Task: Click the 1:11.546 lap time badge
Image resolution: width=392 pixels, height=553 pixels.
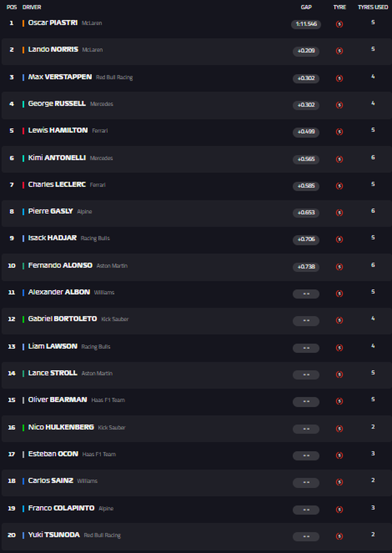Action: (x=306, y=24)
